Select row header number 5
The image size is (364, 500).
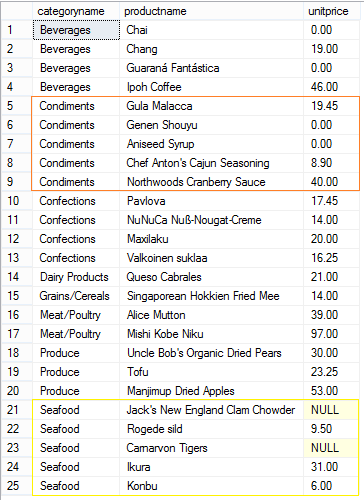pyautogui.click(x=17, y=106)
